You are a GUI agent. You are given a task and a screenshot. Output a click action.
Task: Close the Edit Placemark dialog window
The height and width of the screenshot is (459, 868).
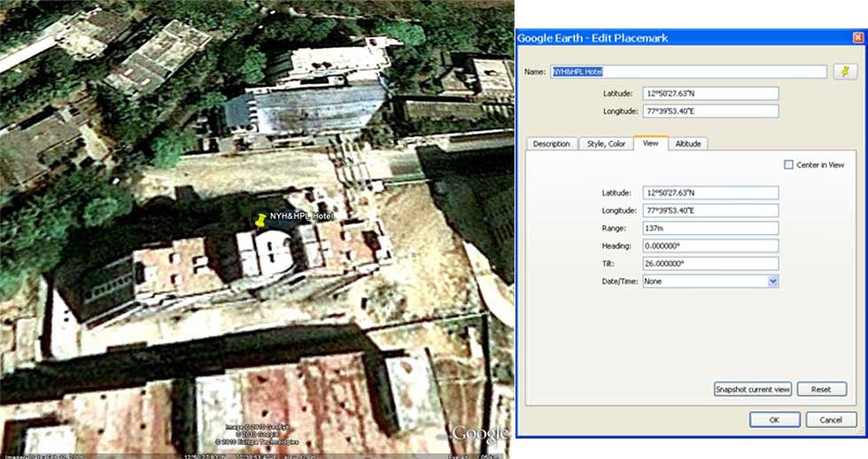point(857,37)
